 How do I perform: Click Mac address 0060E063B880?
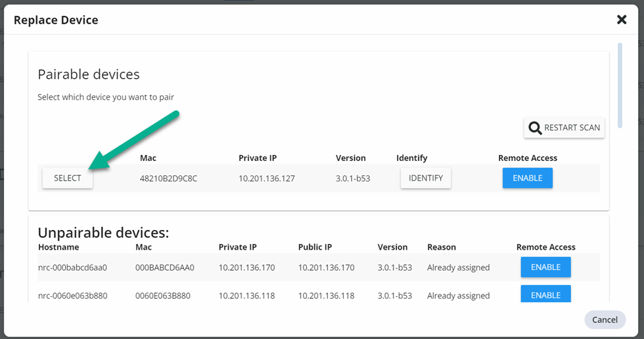pos(163,296)
